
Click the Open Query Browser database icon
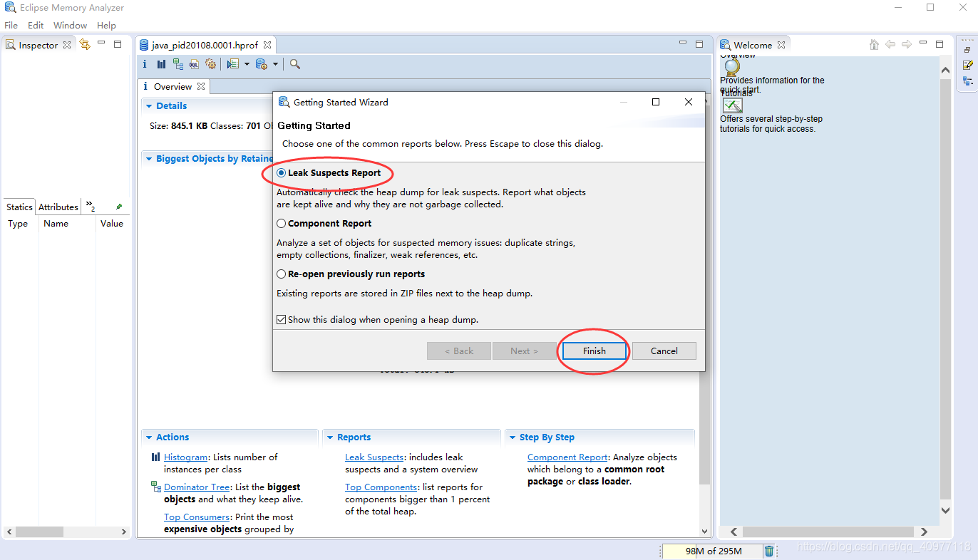(261, 64)
